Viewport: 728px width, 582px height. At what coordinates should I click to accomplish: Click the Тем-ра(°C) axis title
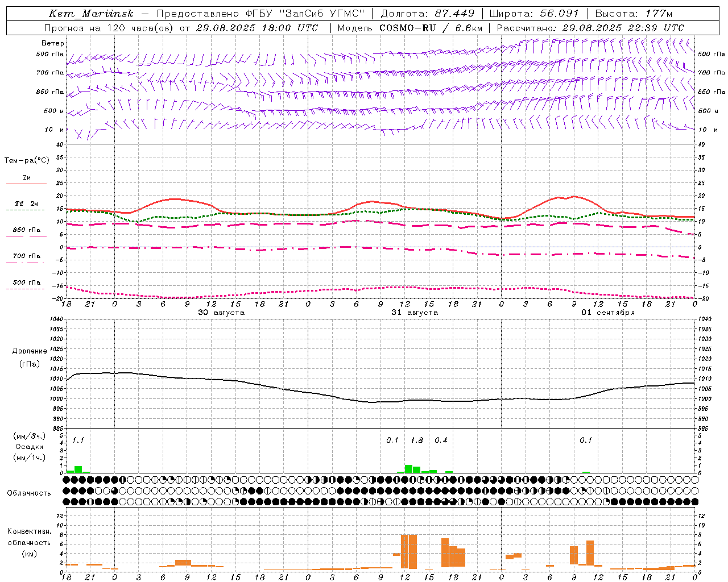coord(27,161)
